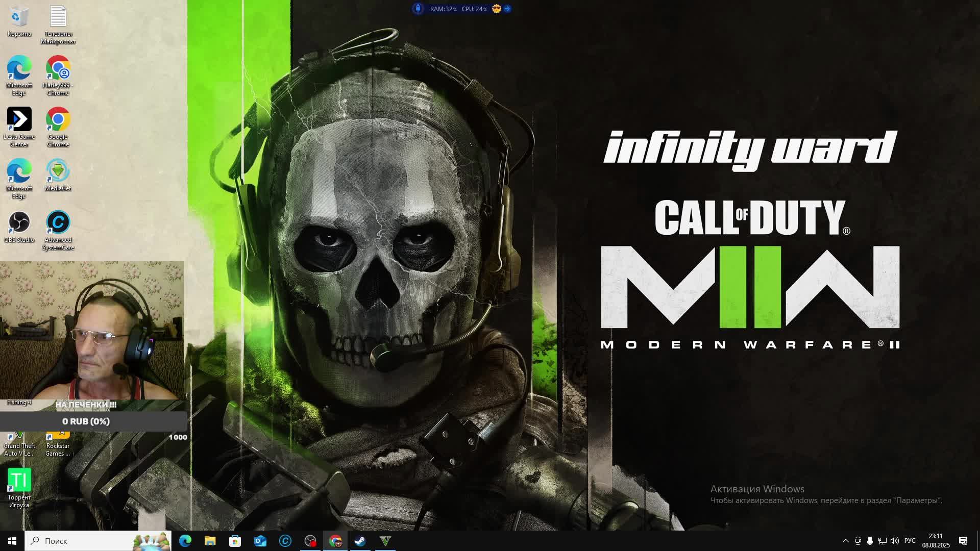
Task: Switch input language РУС indicator
Action: pos(910,541)
